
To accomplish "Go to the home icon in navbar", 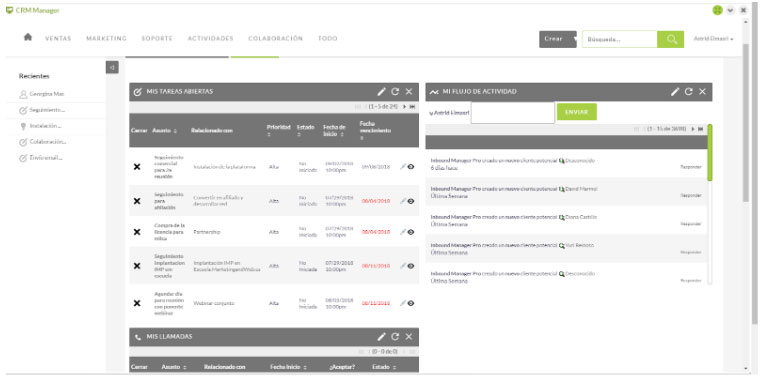I will pos(28,38).
